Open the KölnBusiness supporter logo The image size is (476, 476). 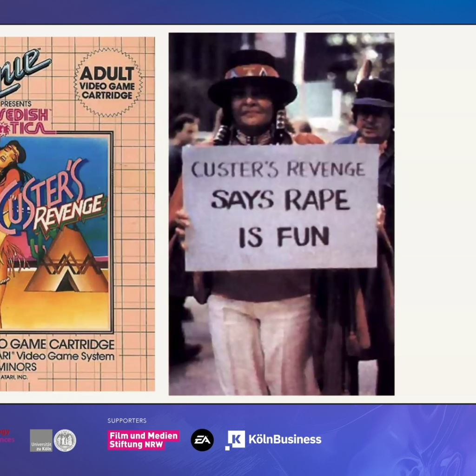(273, 440)
